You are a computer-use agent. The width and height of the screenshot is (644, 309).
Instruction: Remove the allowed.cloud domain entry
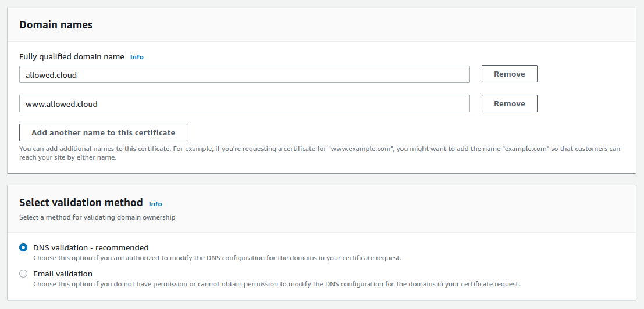(509, 74)
